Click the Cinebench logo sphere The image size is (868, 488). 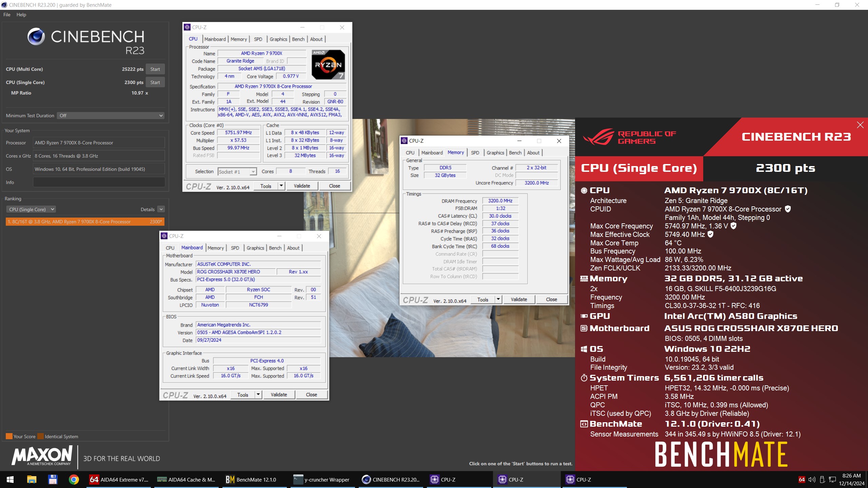[x=36, y=37]
